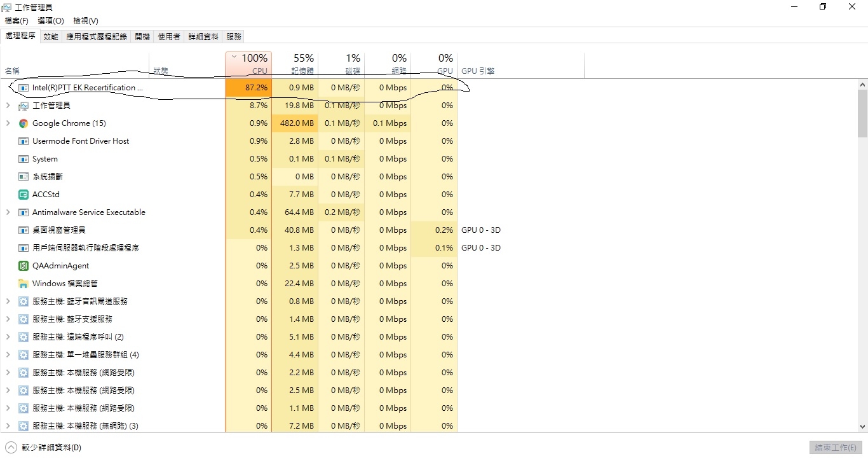Sort by the GPU 引擎 column header

pos(520,64)
